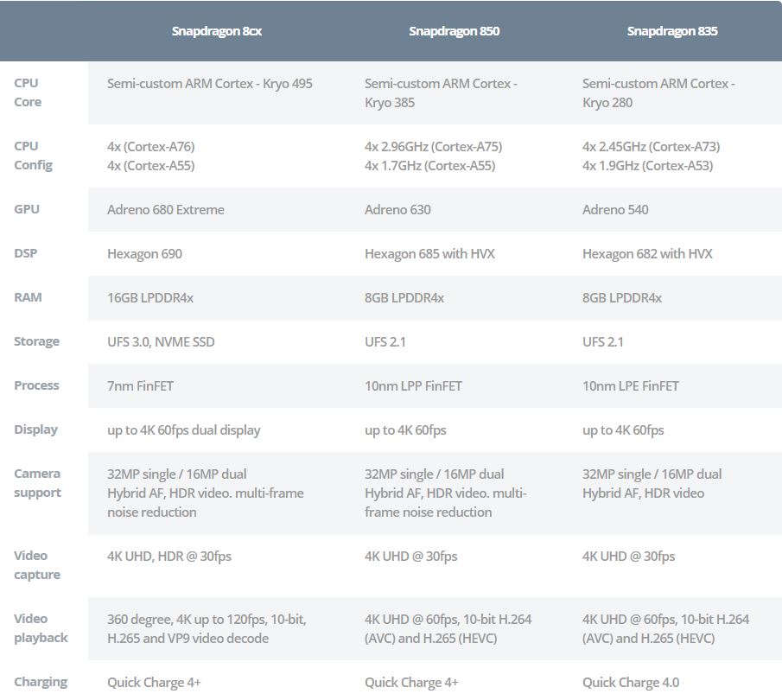Select the Process row label

coord(36,385)
